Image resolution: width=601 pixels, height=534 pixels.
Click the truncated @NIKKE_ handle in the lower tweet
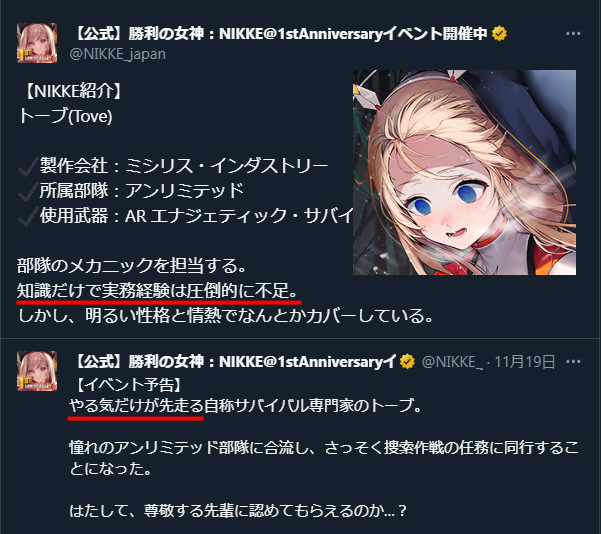(x=452, y=361)
